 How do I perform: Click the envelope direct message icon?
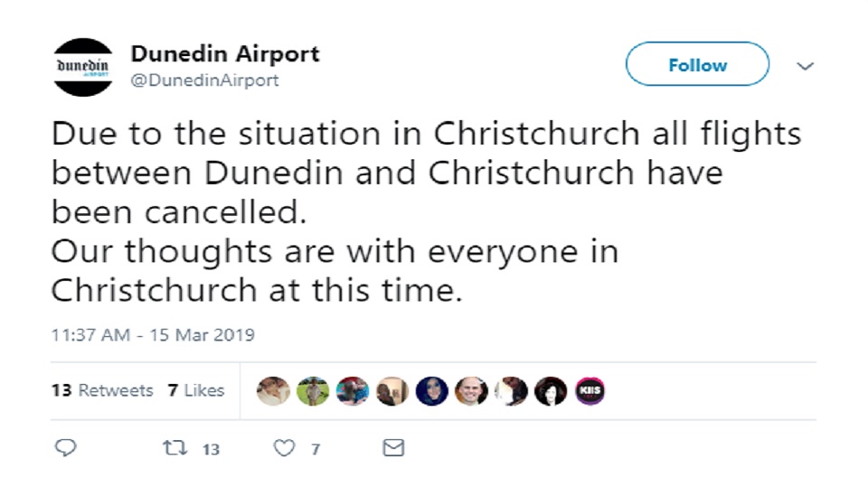(393, 448)
